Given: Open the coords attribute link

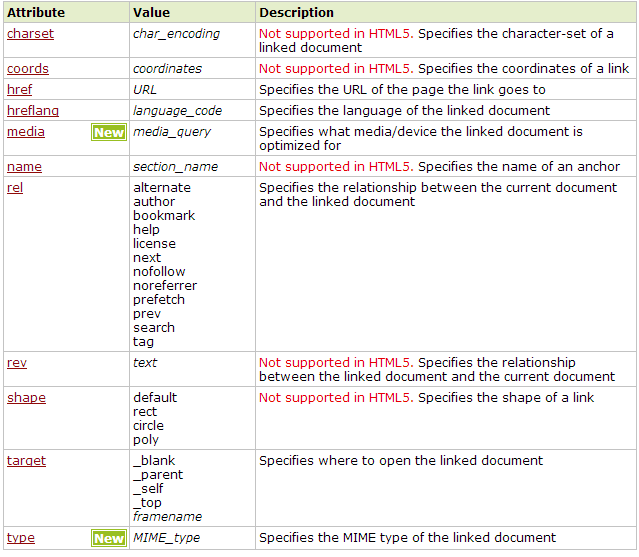Looking at the screenshot, I should [x=28, y=68].
